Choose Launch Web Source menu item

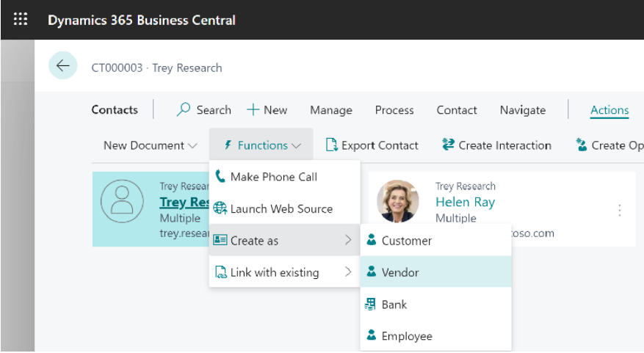pyautogui.click(x=285, y=208)
